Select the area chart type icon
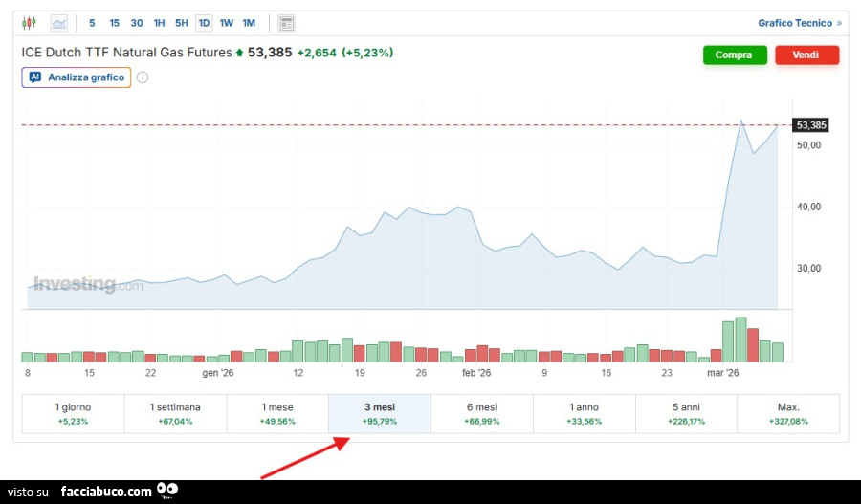Viewport: 861px width, 504px height. click(59, 23)
